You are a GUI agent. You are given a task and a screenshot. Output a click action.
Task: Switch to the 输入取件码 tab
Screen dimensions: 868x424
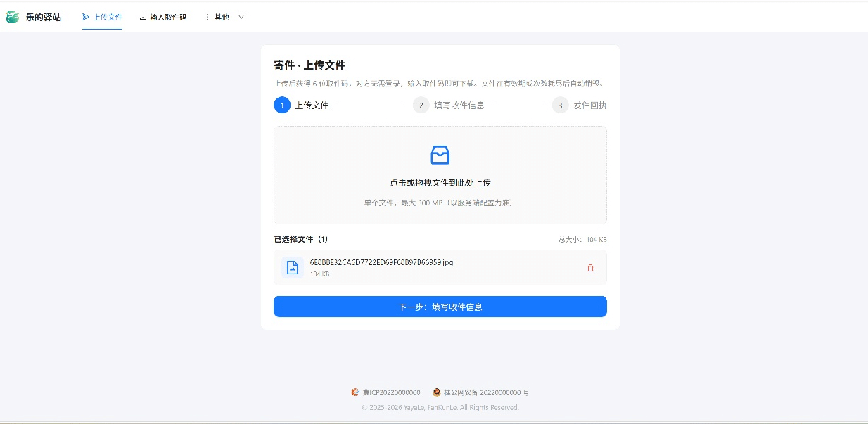163,17
